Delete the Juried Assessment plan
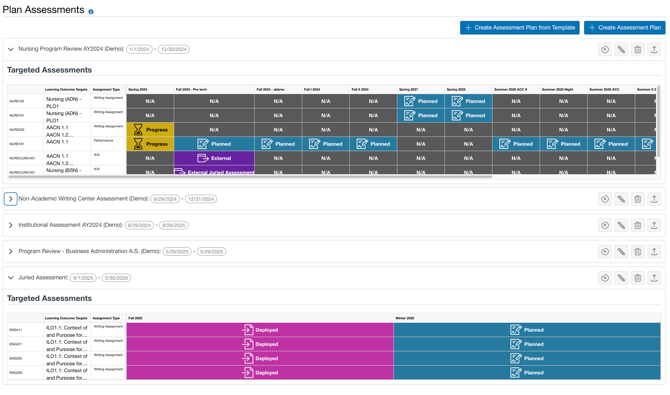670x395 pixels. (638, 278)
